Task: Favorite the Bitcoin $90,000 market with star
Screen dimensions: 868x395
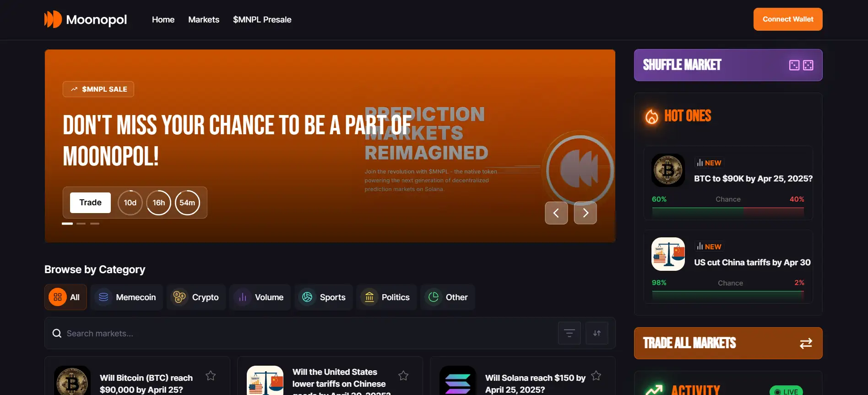Action: [x=211, y=376]
